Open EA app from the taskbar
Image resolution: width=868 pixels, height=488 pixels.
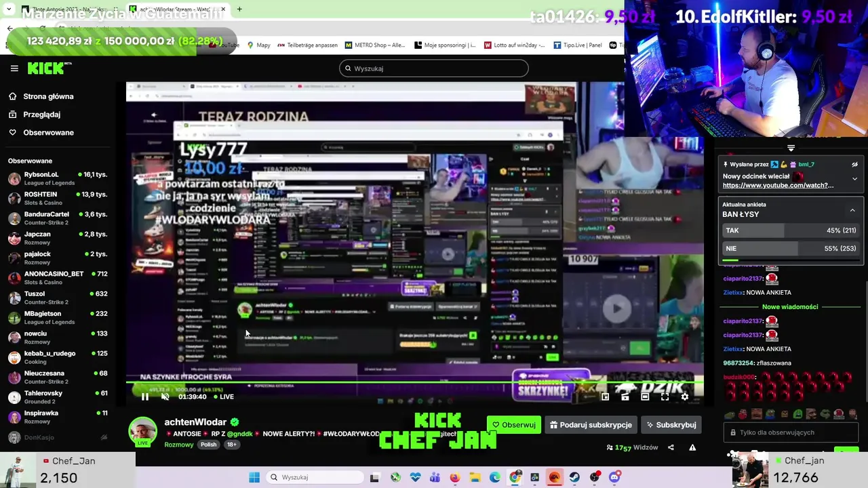tap(554, 477)
